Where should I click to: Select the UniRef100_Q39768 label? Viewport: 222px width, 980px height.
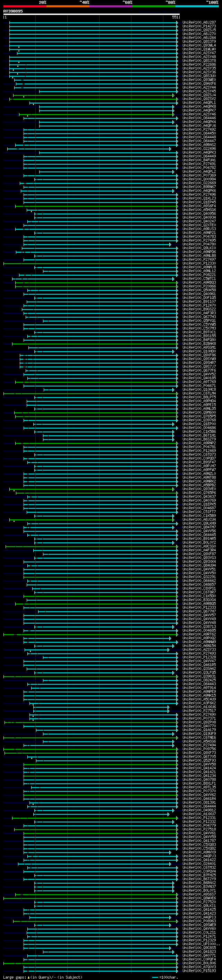(199, 420)
